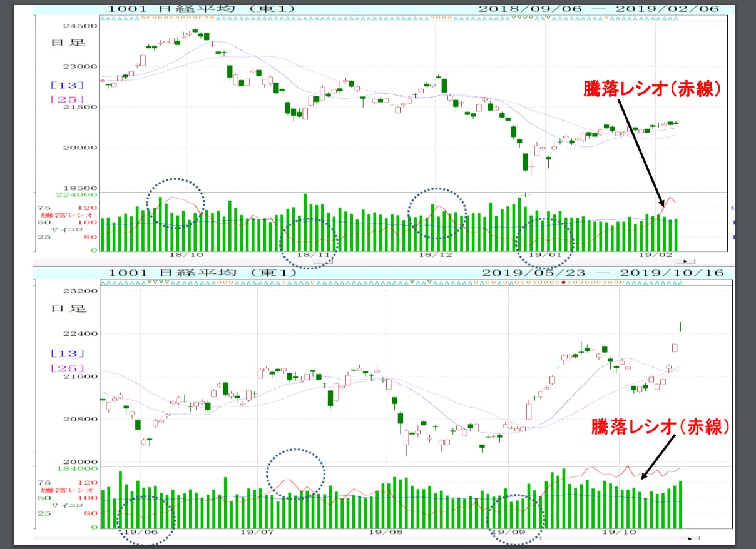Click the "18/10" month label on the time axis

click(x=186, y=255)
